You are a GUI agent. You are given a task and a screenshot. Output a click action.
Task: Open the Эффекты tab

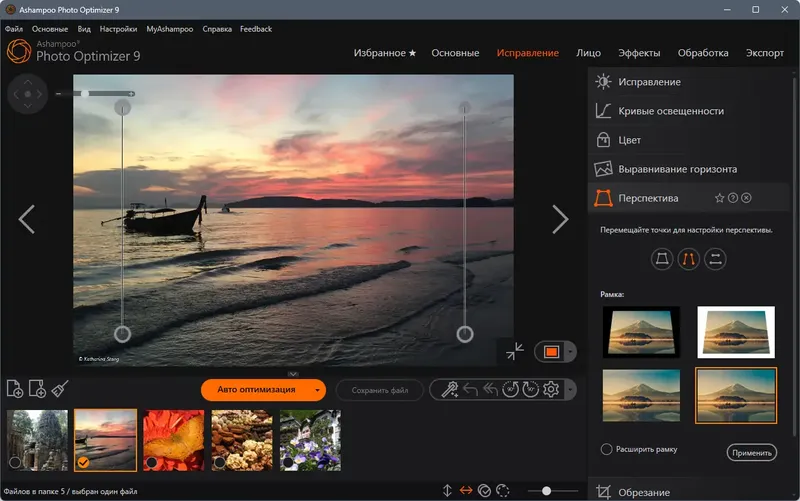pyautogui.click(x=639, y=53)
